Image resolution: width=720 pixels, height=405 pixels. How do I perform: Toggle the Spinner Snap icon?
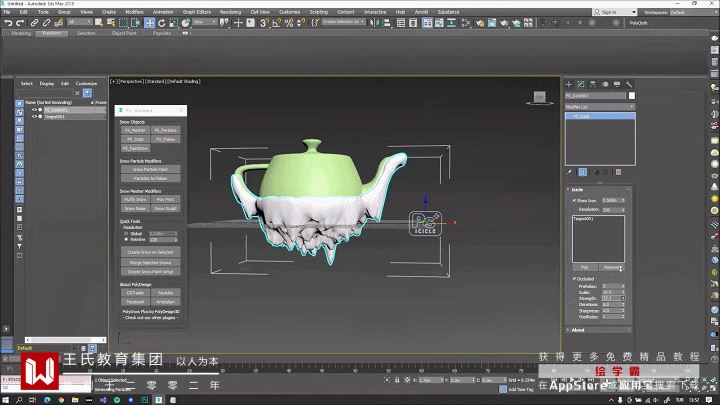click(301, 22)
